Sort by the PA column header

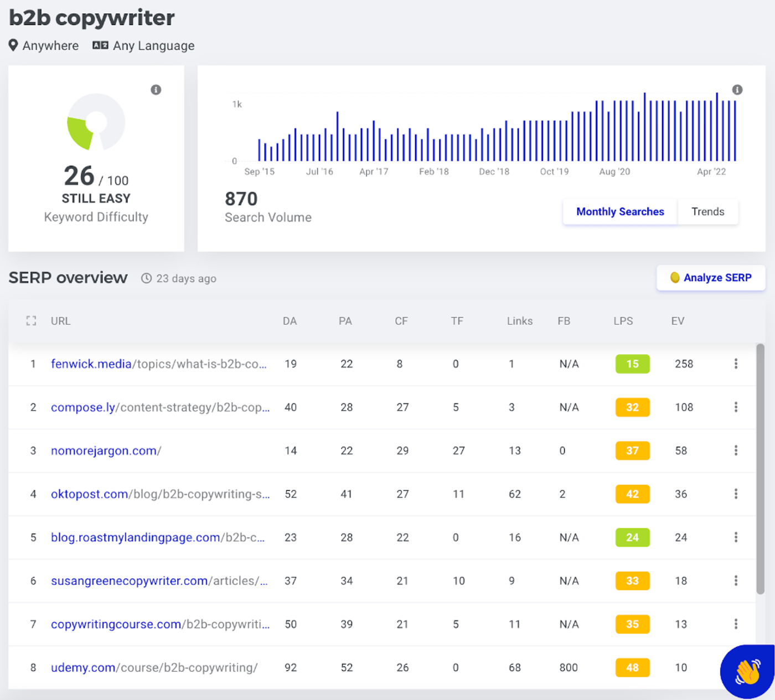click(345, 321)
